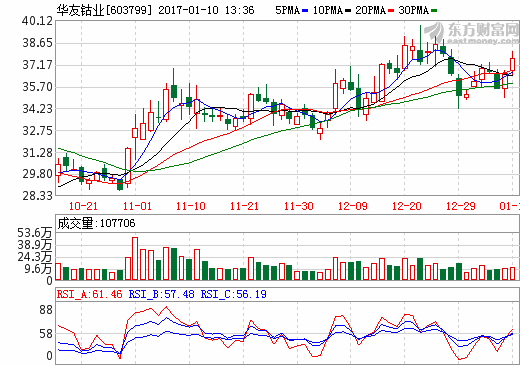
Task: Click the 11-01 date label
Action: click(137, 206)
